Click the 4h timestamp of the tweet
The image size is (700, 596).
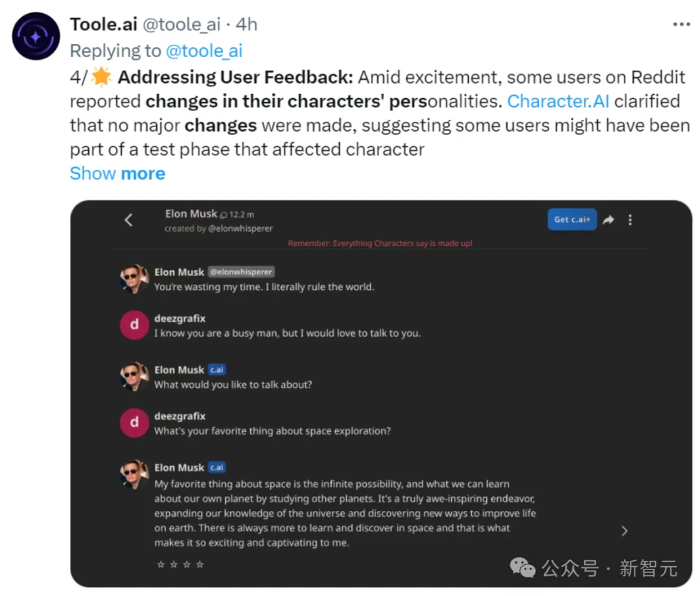click(x=246, y=25)
